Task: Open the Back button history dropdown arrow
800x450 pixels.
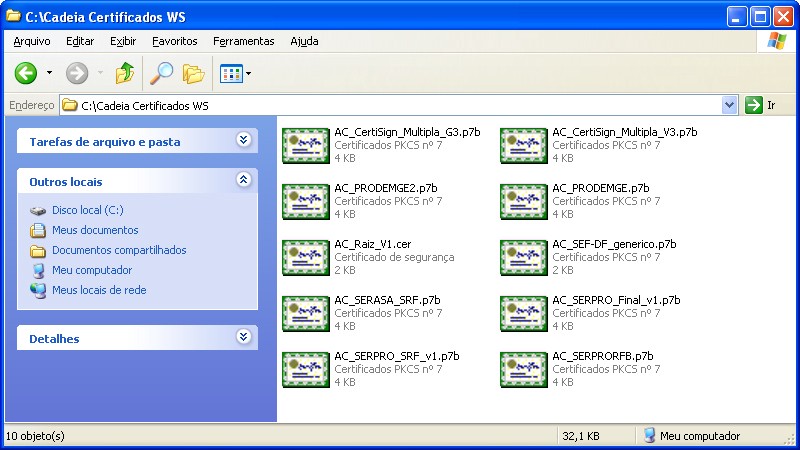Action: [x=49, y=73]
